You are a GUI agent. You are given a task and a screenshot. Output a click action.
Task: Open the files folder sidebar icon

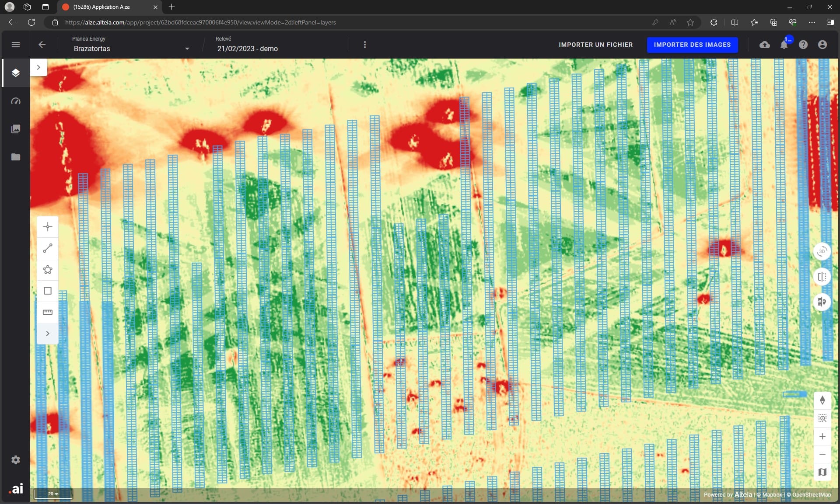(16, 157)
